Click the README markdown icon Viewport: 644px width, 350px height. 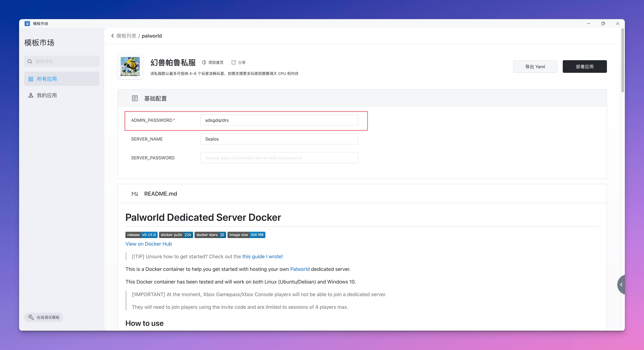pos(135,194)
